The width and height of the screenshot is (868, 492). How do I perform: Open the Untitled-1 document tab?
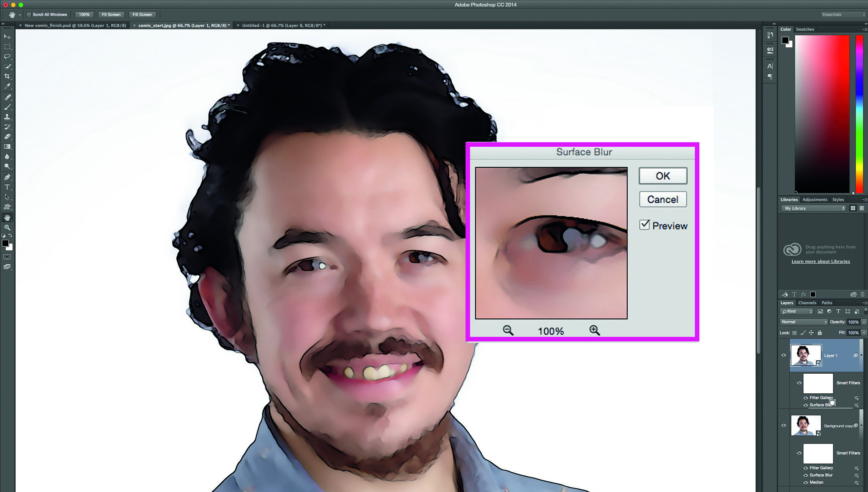point(283,25)
